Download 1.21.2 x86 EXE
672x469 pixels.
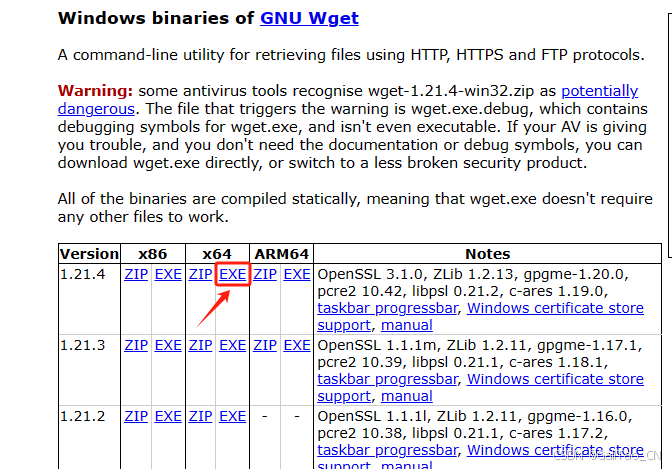tap(168, 417)
